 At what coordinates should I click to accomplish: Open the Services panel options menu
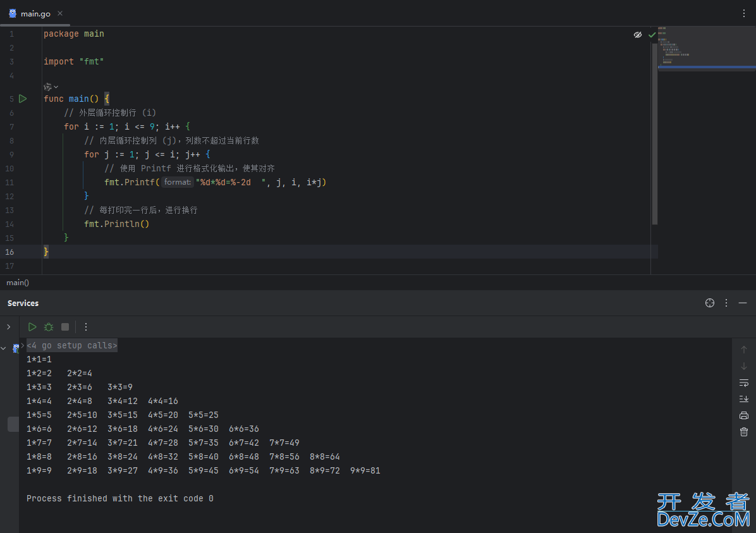[x=726, y=303]
